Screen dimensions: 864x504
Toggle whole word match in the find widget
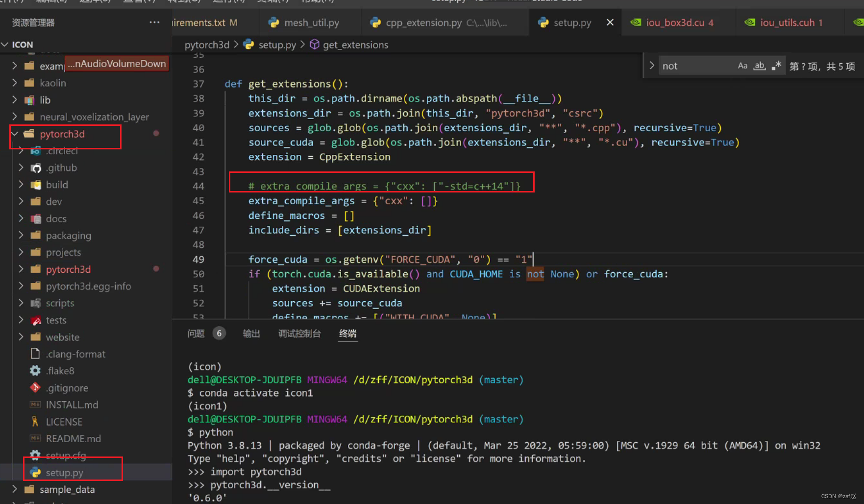[760, 65]
